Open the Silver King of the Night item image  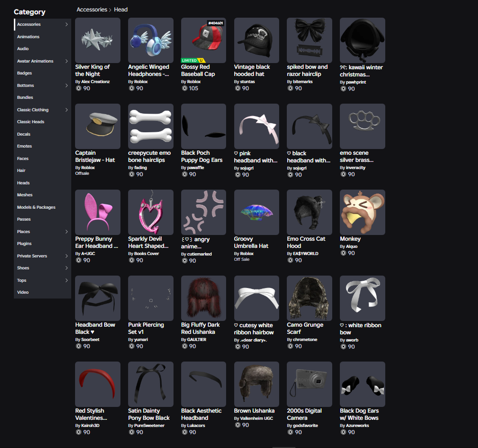point(98,40)
